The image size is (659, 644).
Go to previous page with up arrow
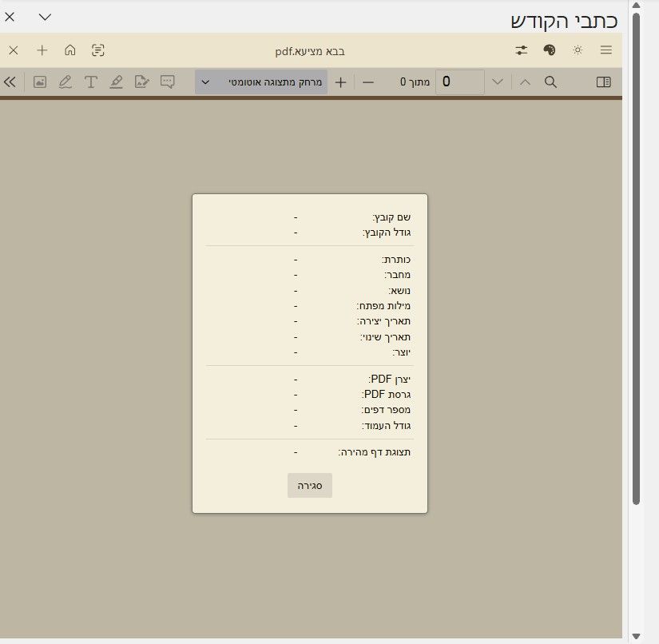click(x=525, y=82)
